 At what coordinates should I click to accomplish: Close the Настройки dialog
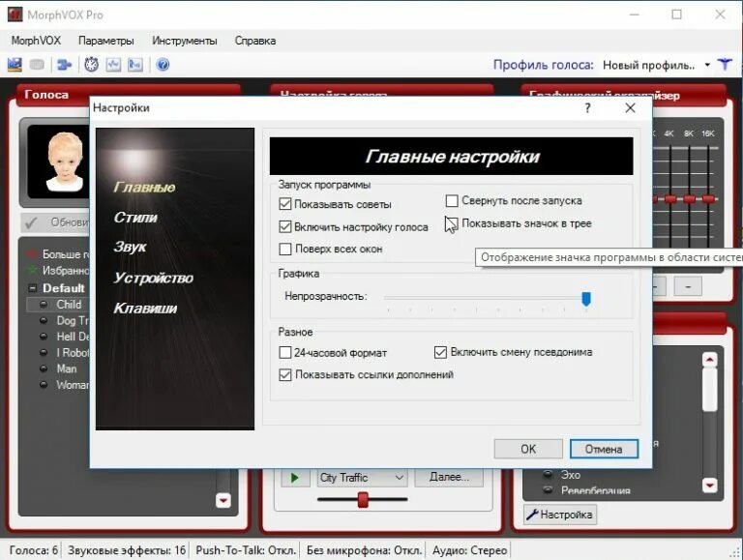coord(630,108)
